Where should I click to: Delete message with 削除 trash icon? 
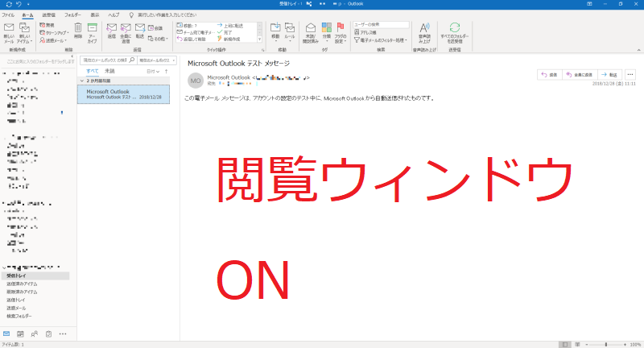pos(77,31)
